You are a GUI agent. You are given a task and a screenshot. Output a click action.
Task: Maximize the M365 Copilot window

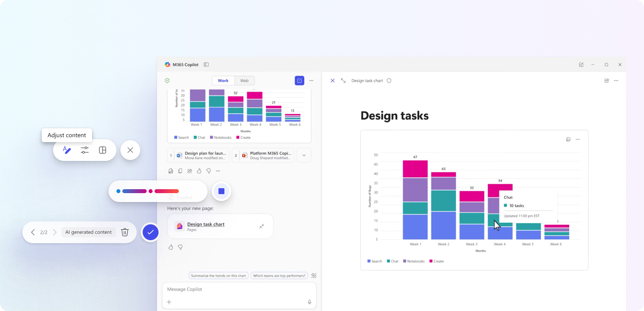tap(606, 64)
